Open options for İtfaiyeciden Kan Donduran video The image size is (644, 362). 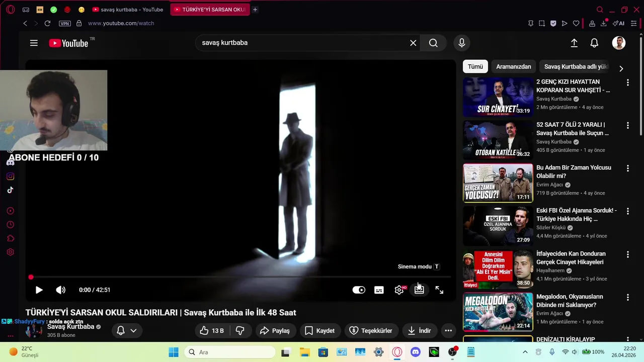point(627,254)
